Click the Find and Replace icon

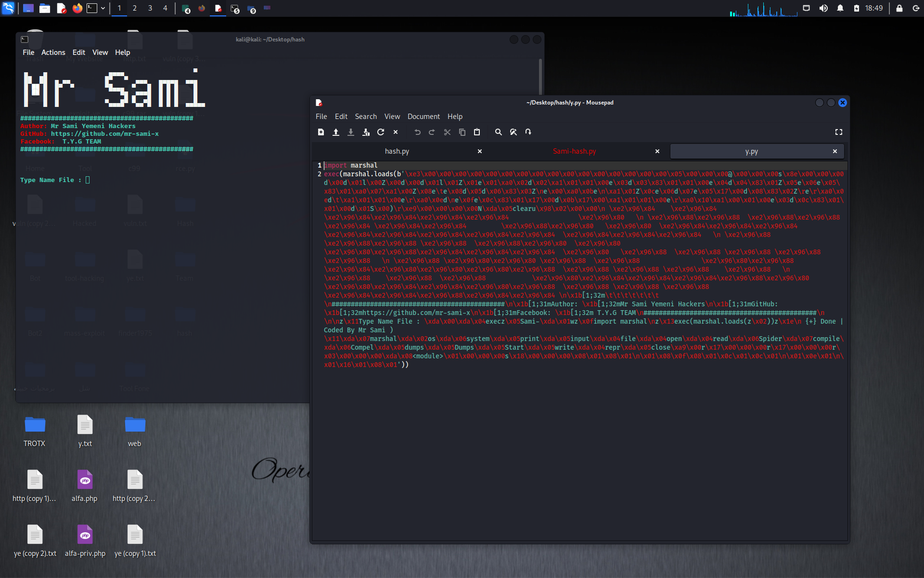[513, 132]
